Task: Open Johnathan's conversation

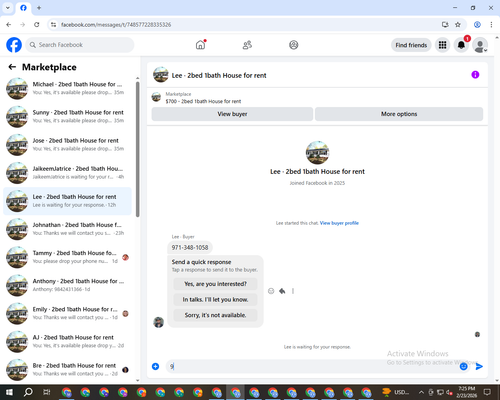Action: point(67,229)
